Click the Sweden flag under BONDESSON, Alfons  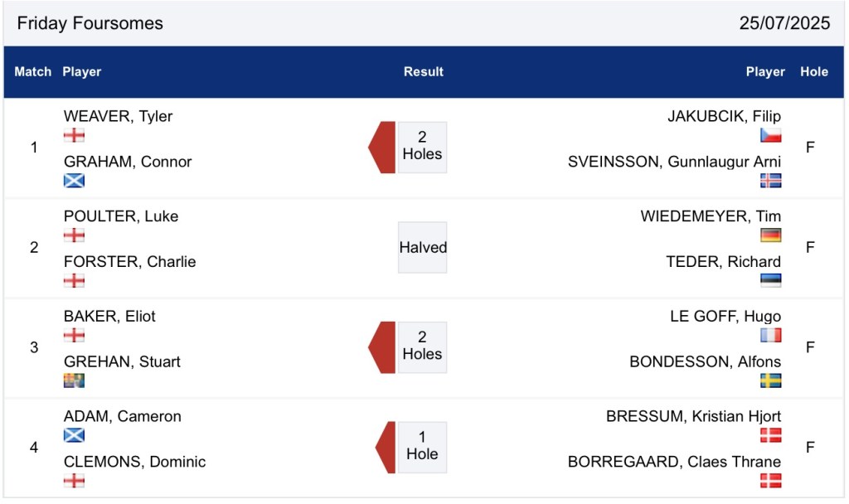click(x=770, y=380)
